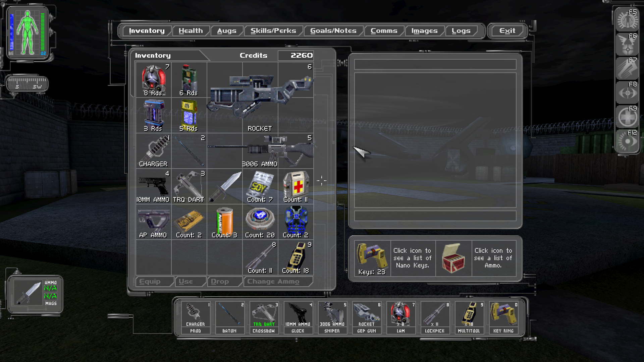Image resolution: width=644 pixels, height=362 pixels.
Task: Select the PROD slot 1 in toolbelt
Action: [196, 318]
